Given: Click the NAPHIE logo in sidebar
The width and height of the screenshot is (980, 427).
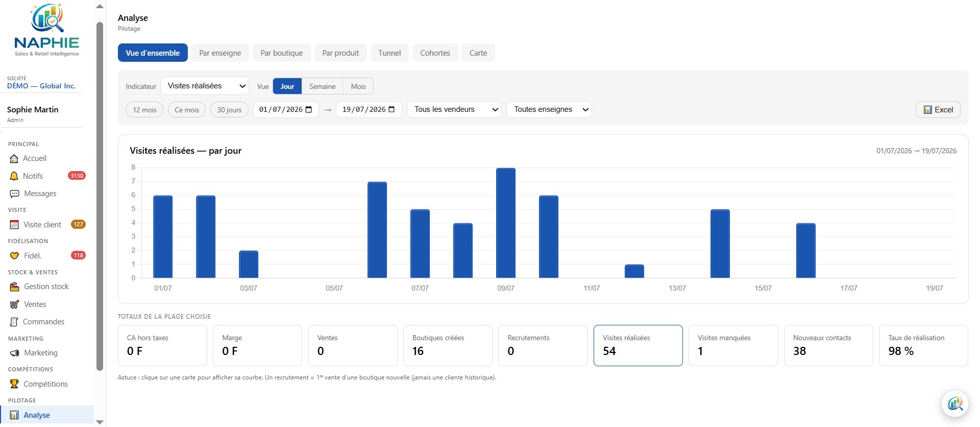Looking at the screenshot, I should (x=47, y=30).
